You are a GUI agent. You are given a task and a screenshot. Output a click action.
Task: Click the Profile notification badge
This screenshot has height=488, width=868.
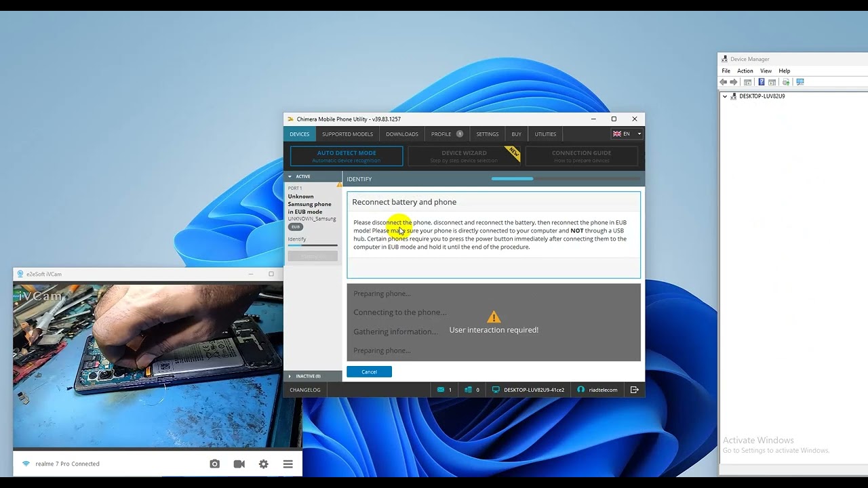click(459, 134)
